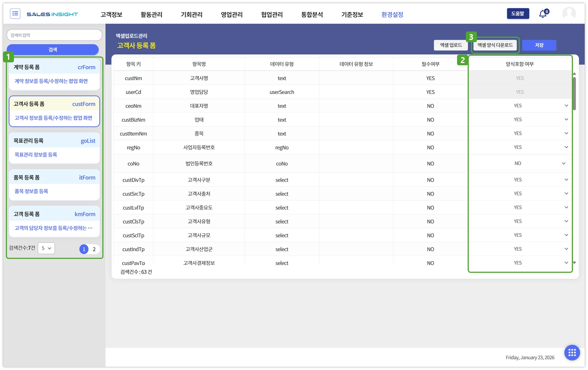Open the 환경설정 menu
This screenshot has width=588, height=370.
tap(392, 14)
